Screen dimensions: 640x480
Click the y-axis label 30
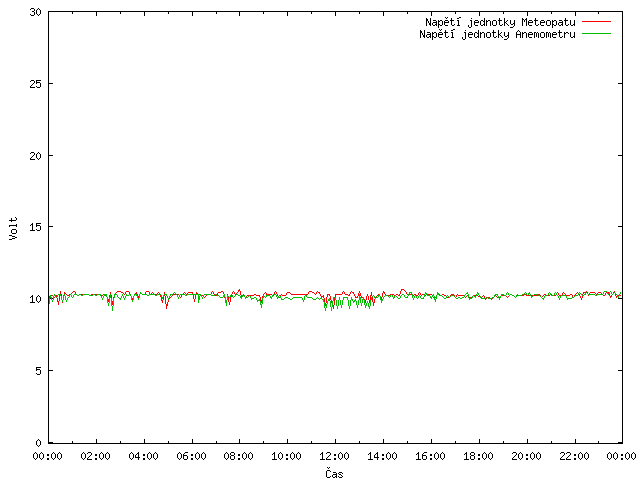pyautogui.click(x=36, y=12)
